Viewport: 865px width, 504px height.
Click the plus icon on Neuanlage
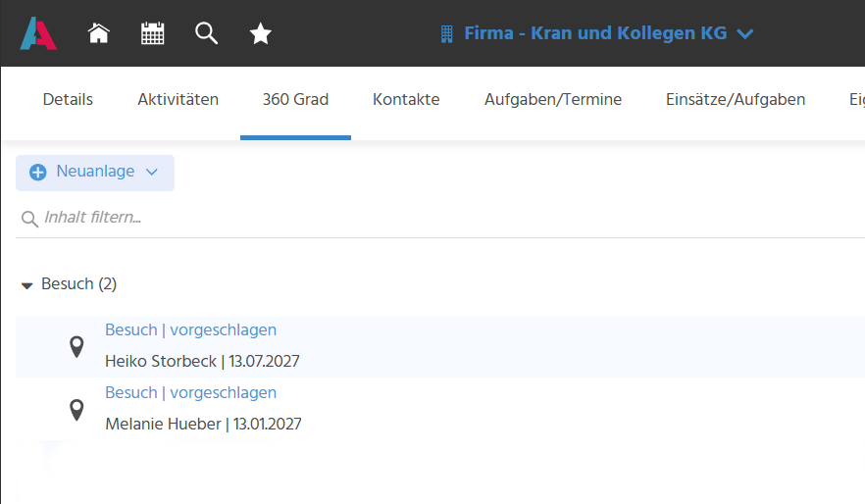(x=38, y=172)
